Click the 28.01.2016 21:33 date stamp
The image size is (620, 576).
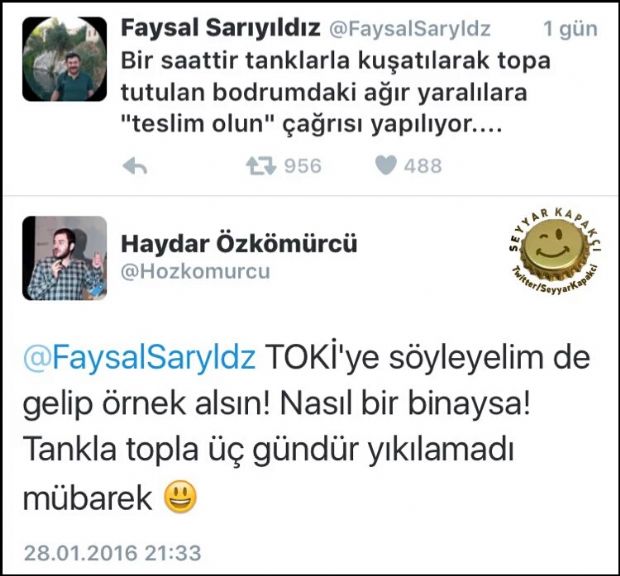click(x=113, y=552)
